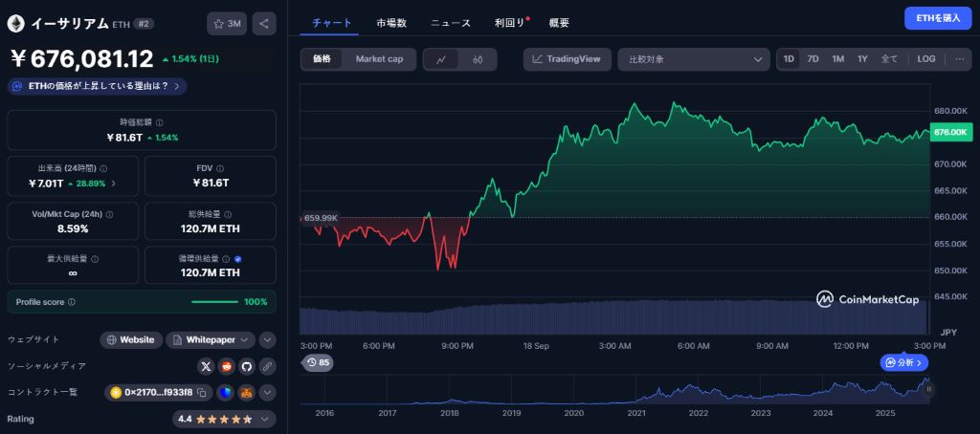
Task: Click the #2 rank badge
Action: click(x=144, y=24)
